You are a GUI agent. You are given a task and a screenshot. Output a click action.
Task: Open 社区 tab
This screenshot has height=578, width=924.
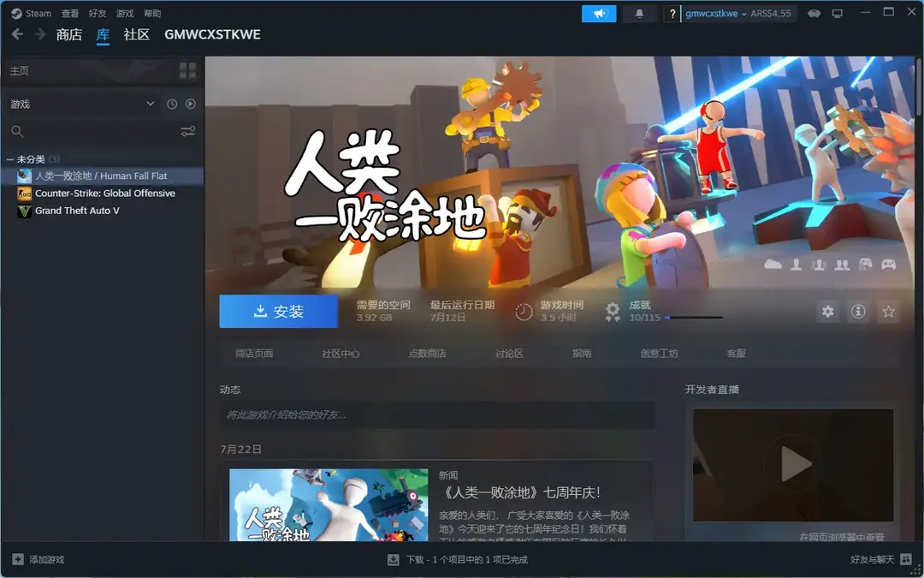(137, 34)
